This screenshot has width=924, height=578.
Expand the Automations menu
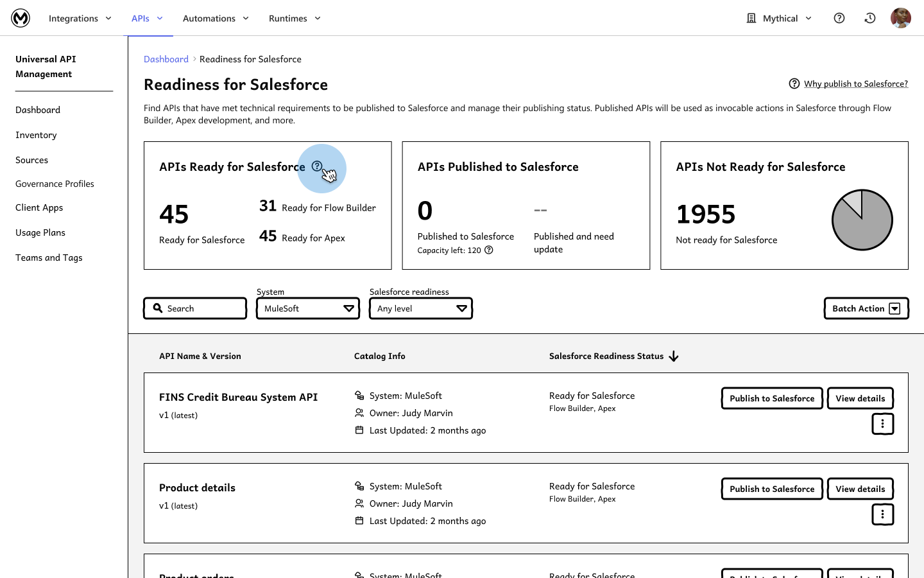pos(216,18)
